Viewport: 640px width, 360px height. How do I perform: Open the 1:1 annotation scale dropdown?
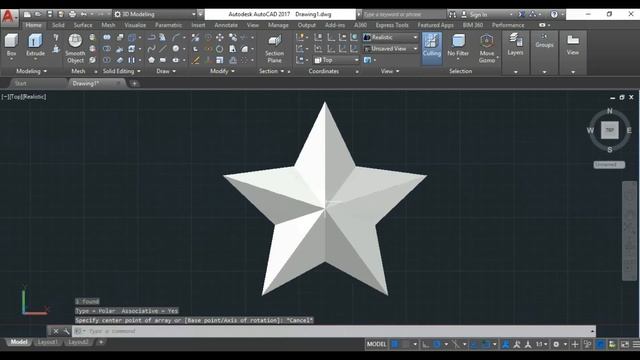[x=542, y=344]
